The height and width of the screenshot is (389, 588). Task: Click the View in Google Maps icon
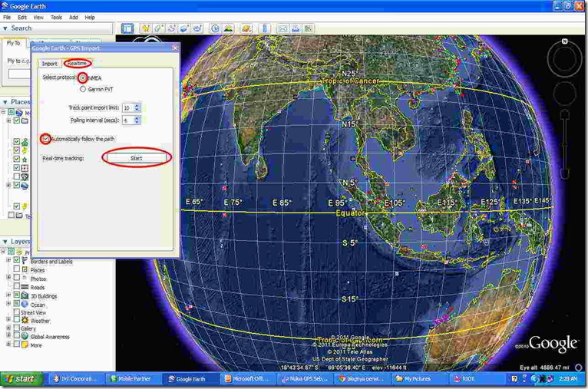coord(309,28)
